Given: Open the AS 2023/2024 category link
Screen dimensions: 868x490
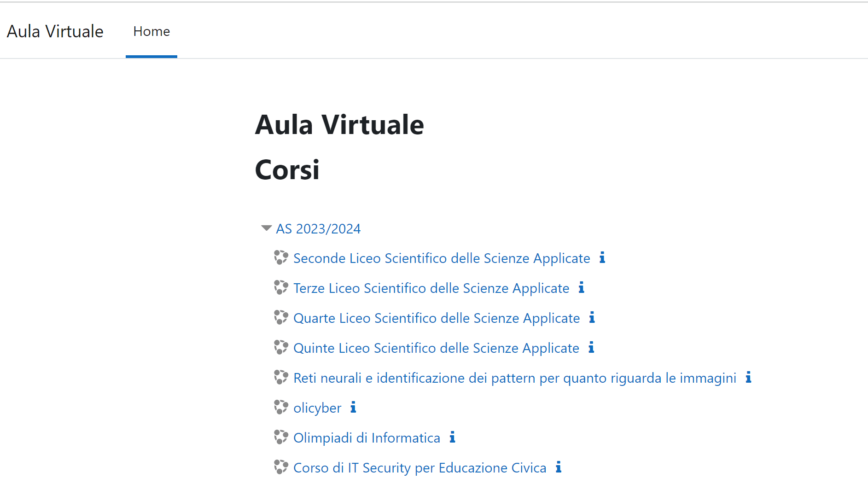Looking at the screenshot, I should (x=318, y=229).
